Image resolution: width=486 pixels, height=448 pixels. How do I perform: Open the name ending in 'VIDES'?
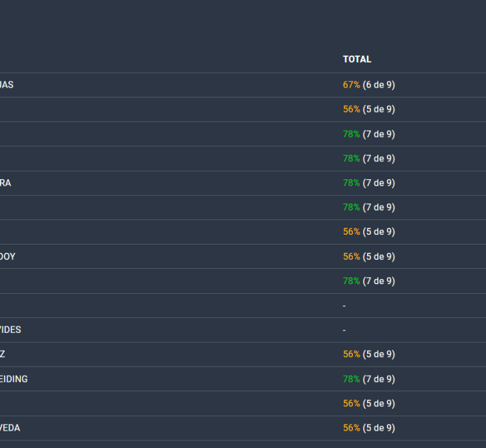(x=10, y=330)
